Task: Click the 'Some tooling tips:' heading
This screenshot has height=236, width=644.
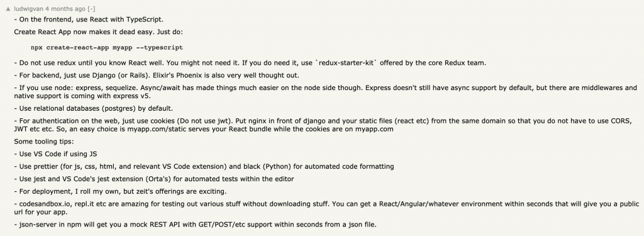Action: coord(44,142)
